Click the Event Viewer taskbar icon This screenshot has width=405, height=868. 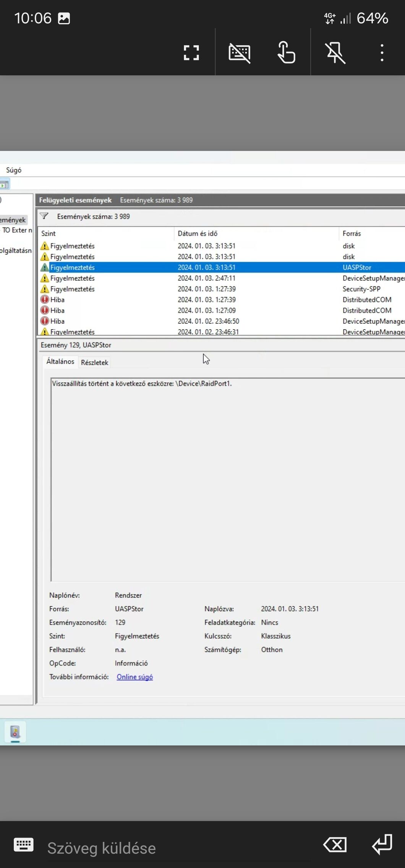[x=15, y=732]
